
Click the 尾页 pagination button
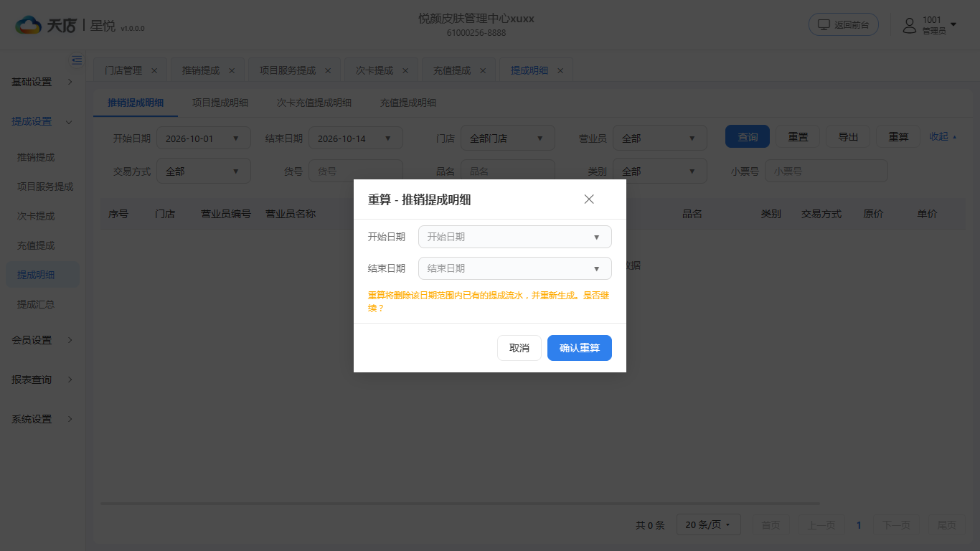coord(946,525)
